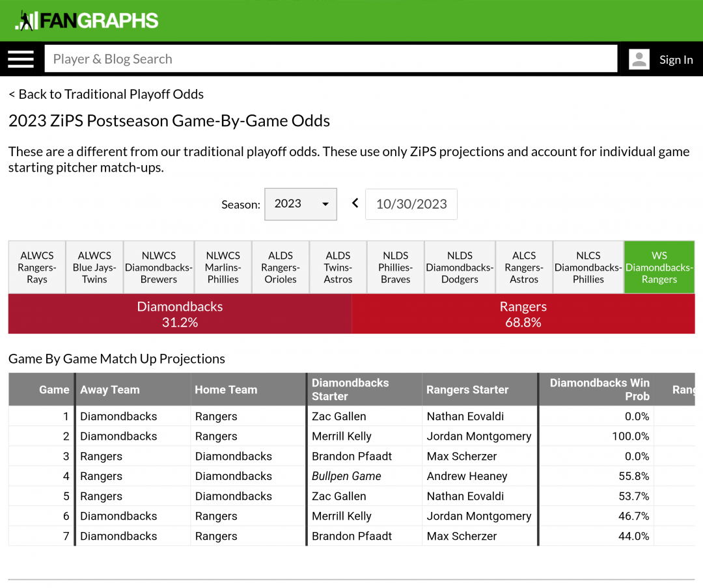The width and height of the screenshot is (703, 588).
Task: Select the ALCS Rangers-Astros tab
Action: coord(524,267)
